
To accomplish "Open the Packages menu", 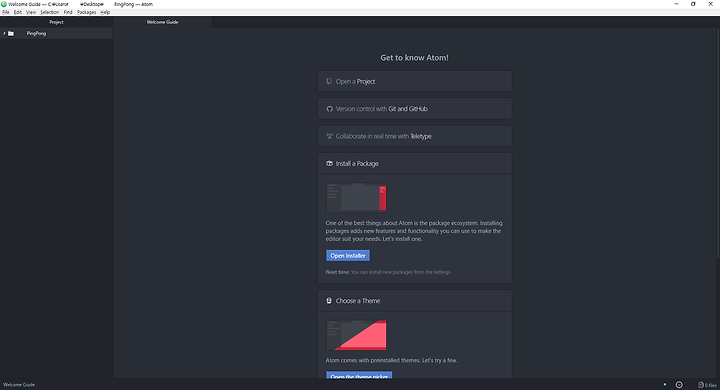I will pyautogui.click(x=86, y=12).
